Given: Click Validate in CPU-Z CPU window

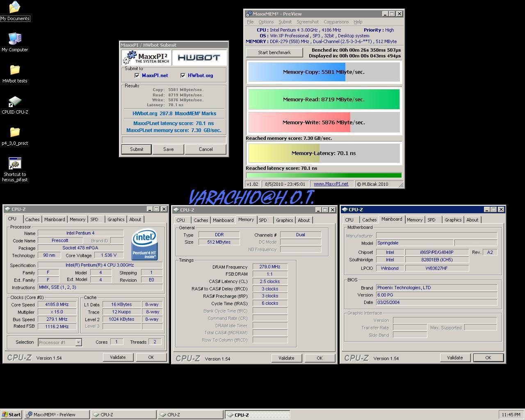Looking at the screenshot, I should [x=118, y=357].
